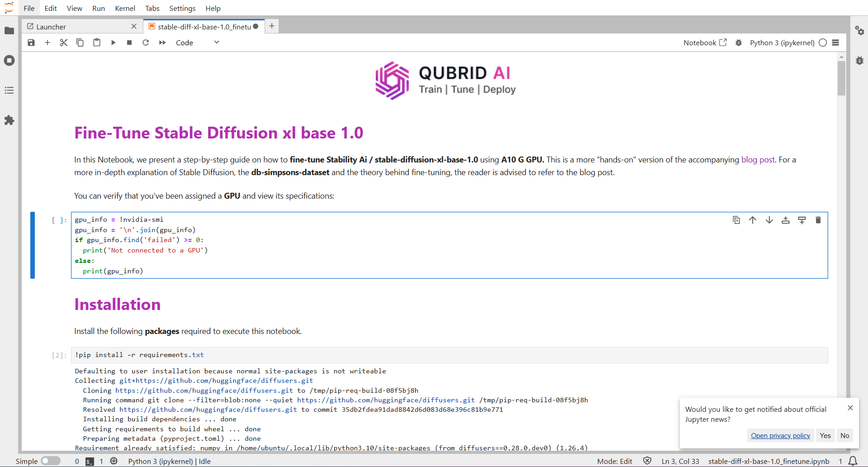Open cell type dropdown showing Code
The image size is (868, 467).
(x=198, y=43)
